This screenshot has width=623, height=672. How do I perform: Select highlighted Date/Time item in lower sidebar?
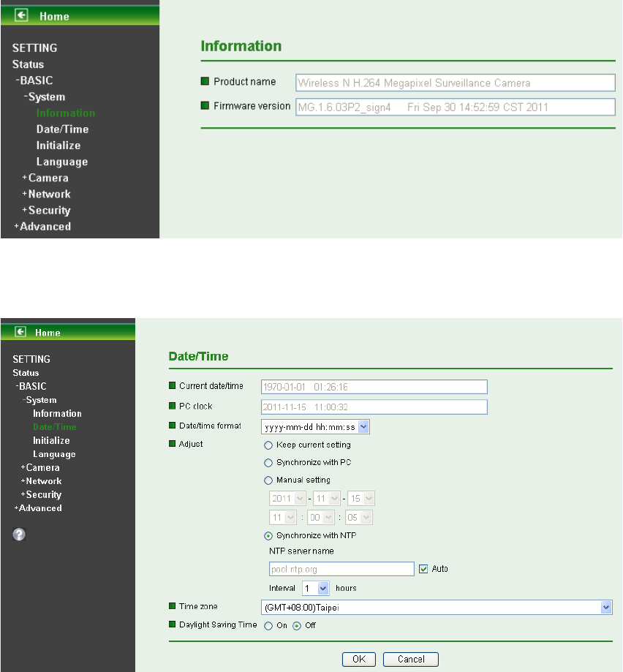click(x=55, y=427)
